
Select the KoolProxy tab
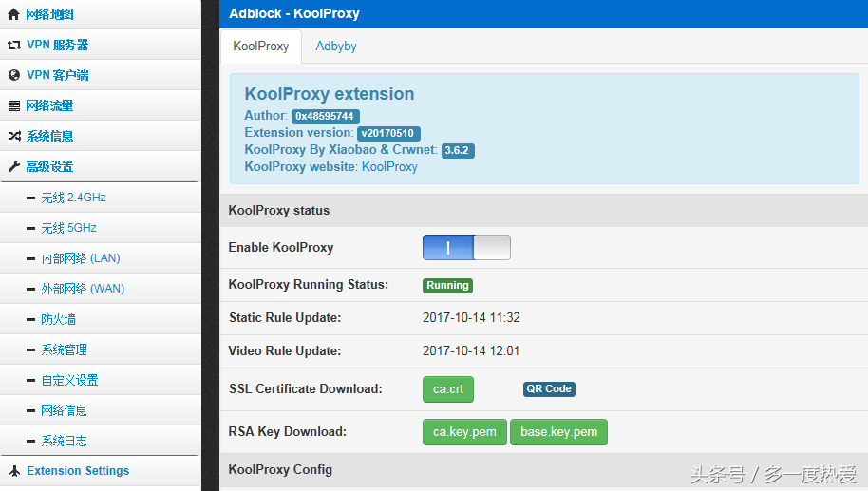[261, 47]
